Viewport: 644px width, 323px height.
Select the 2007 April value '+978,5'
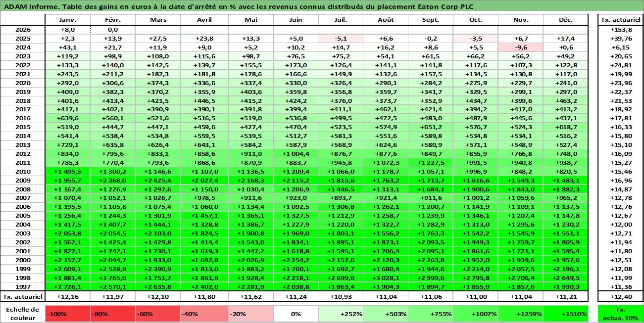pyautogui.click(x=204, y=198)
